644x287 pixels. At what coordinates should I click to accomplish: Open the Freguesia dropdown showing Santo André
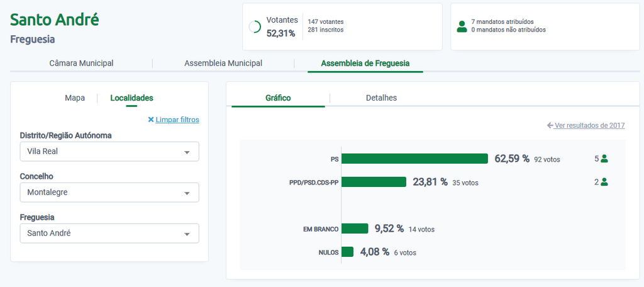point(109,234)
